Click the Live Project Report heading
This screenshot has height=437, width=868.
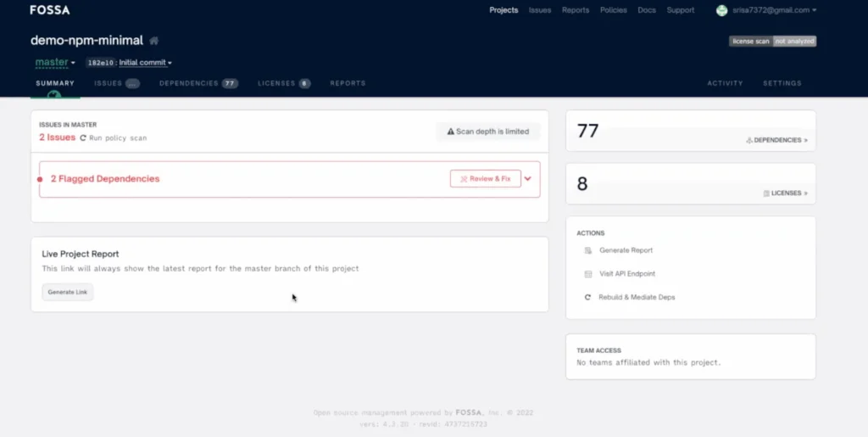pyautogui.click(x=81, y=255)
